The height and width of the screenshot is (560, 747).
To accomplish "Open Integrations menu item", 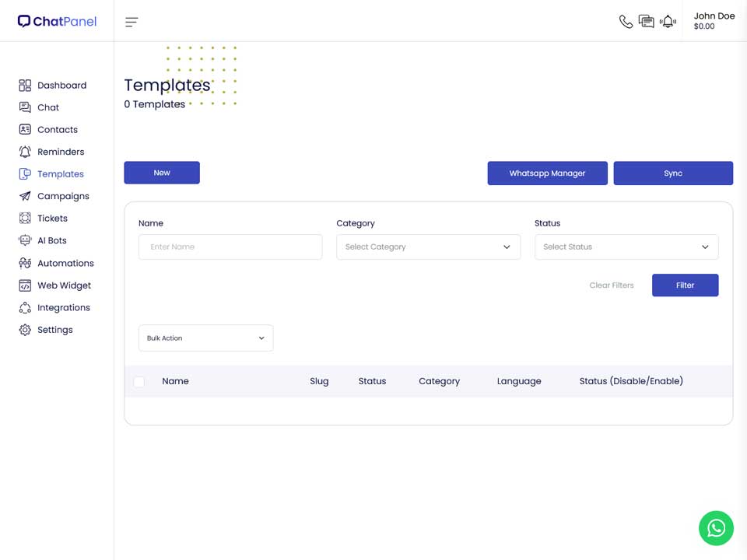I will pyautogui.click(x=64, y=308).
